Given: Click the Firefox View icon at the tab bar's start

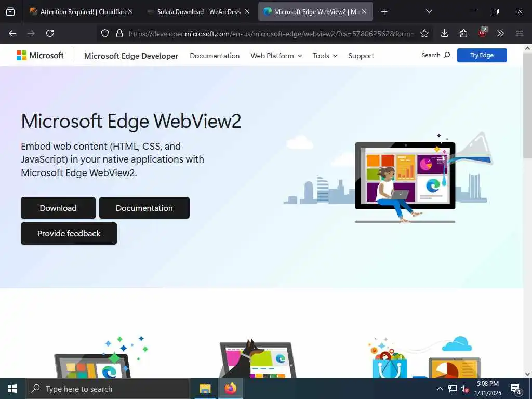Looking at the screenshot, I should [x=10, y=12].
